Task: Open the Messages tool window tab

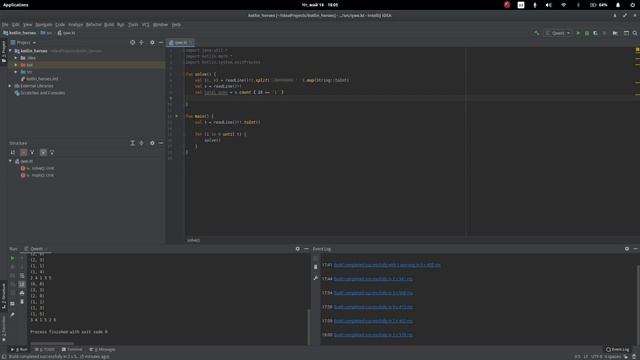Action: 102,349
